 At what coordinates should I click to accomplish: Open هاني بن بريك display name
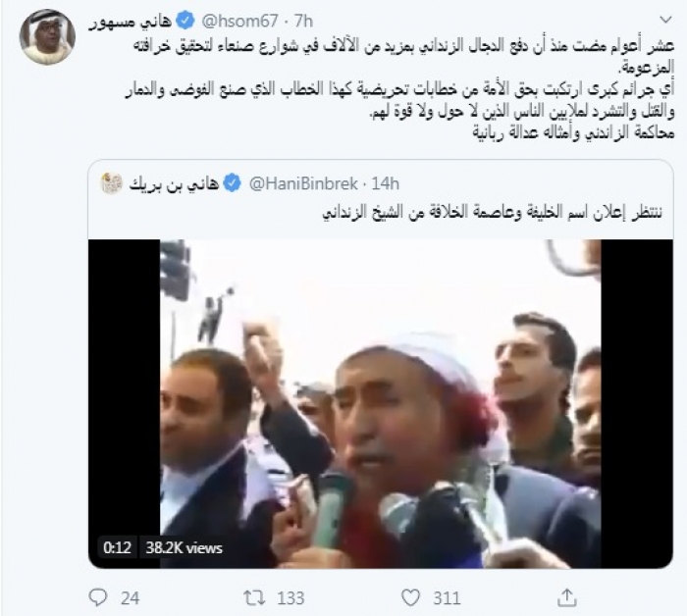[x=174, y=183]
